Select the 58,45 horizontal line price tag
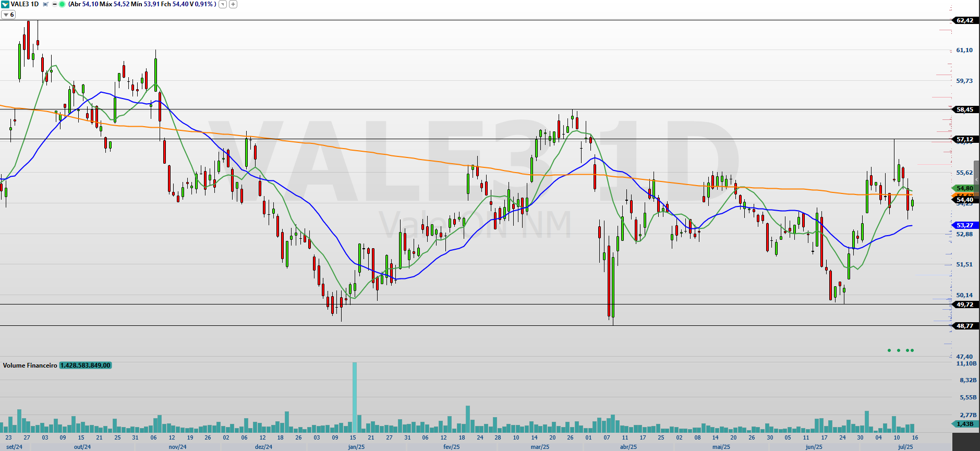Viewport: 980px width, 451px height. (x=965, y=109)
